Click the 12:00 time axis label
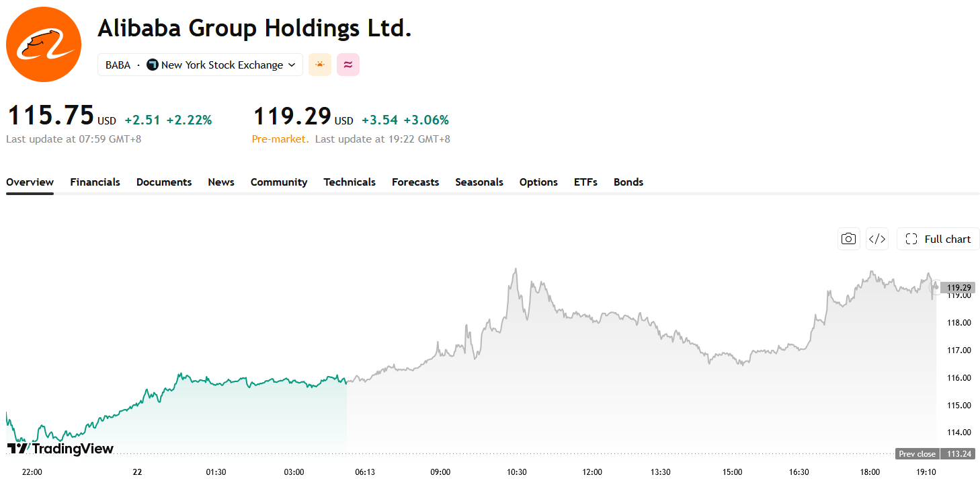 tap(592, 472)
